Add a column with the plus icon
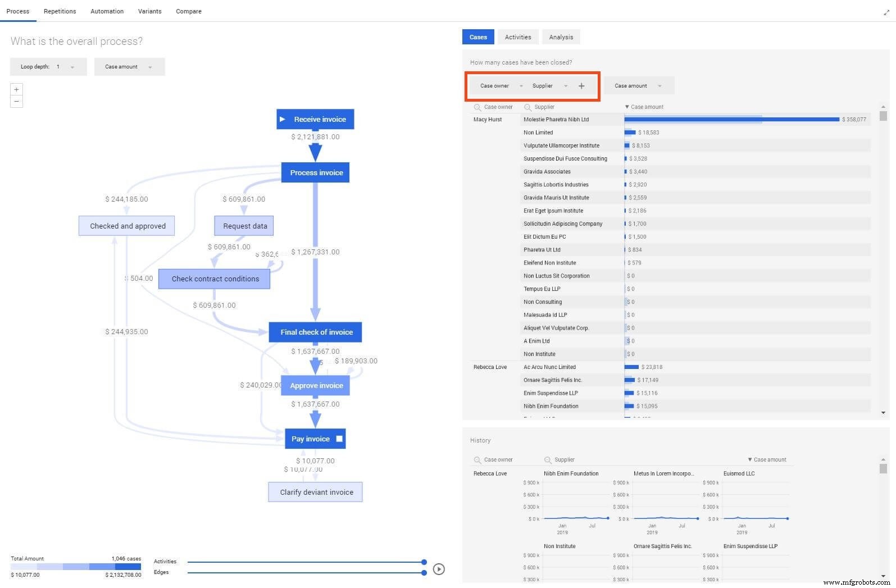This screenshot has width=896, height=588. tap(581, 86)
